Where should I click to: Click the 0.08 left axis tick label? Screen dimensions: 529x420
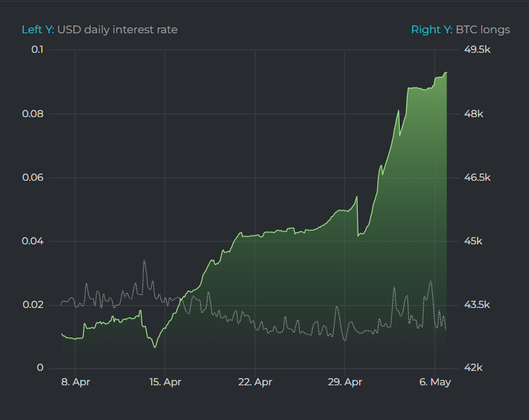point(33,113)
